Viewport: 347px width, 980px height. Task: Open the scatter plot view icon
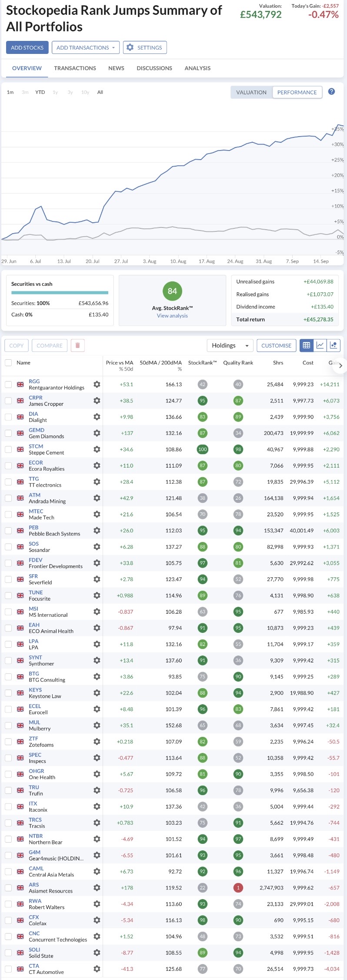(x=334, y=345)
